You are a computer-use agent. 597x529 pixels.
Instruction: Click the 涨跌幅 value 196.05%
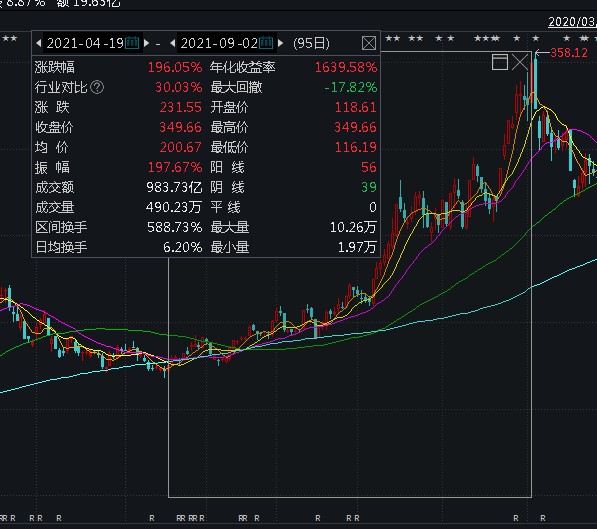[x=175, y=67]
